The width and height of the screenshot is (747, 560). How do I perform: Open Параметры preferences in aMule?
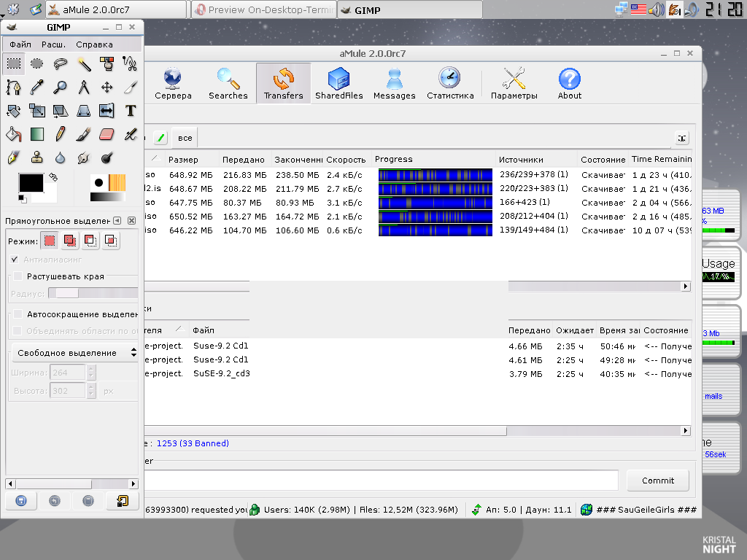pos(514,84)
